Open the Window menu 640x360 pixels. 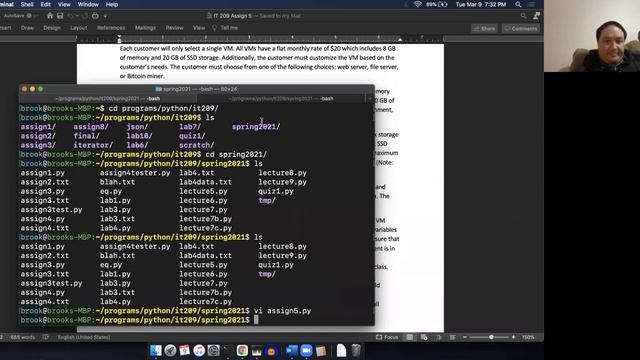88,4
